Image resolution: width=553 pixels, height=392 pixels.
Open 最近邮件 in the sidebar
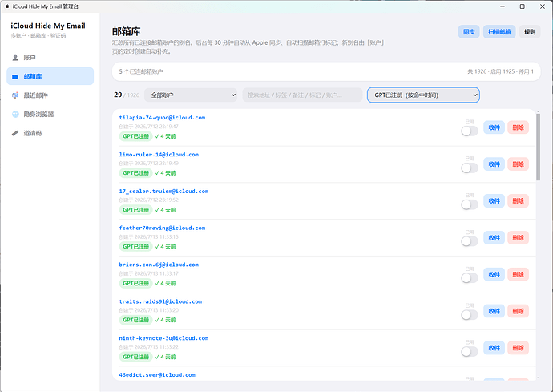50,95
